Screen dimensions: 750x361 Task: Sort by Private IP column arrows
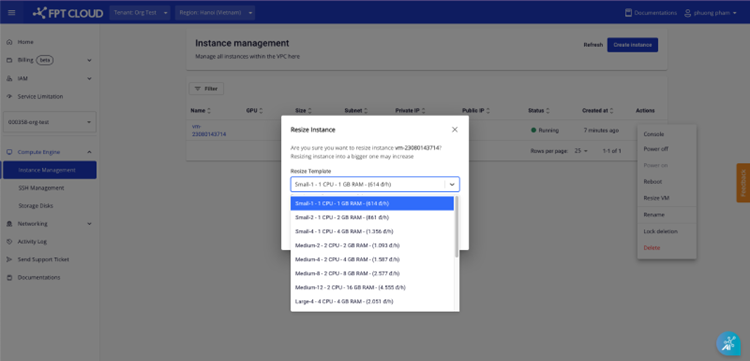pyautogui.click(x=423, y=111)
